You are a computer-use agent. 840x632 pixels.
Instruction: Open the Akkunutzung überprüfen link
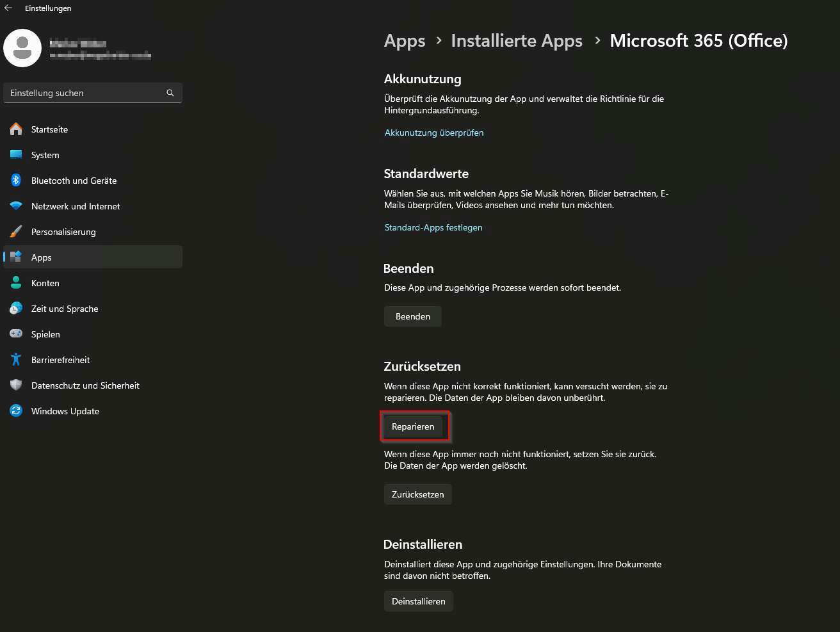click(x=434, y=133)
